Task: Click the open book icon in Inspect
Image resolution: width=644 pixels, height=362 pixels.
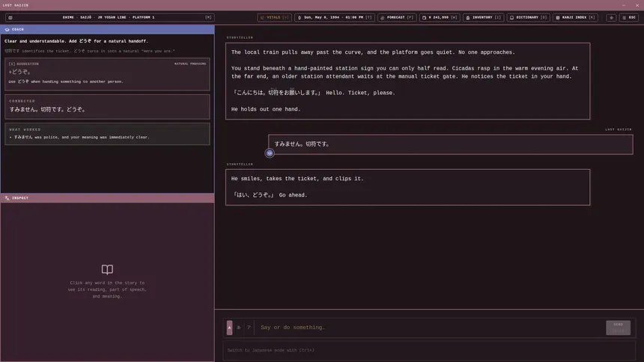Action: click(x=107, y=269)
